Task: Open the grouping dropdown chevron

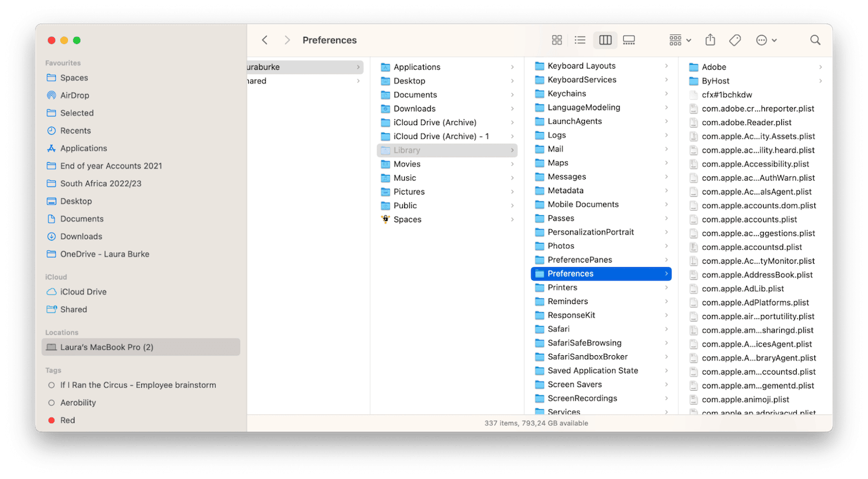Action: (x=689, y=40)
